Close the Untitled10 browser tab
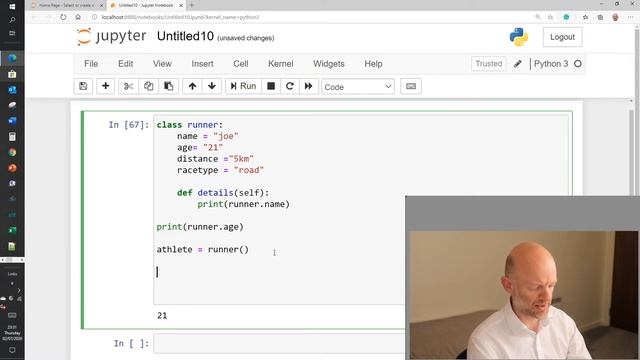 [x=181, y=5]
